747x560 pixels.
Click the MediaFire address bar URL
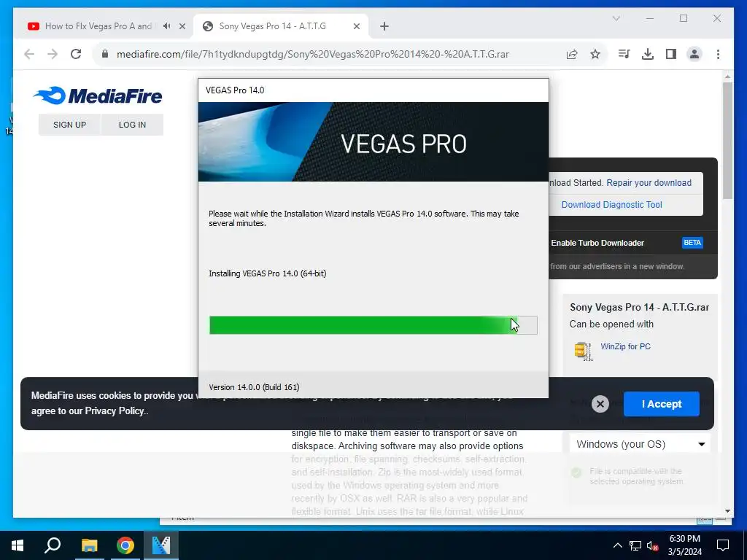coord(313,54)
